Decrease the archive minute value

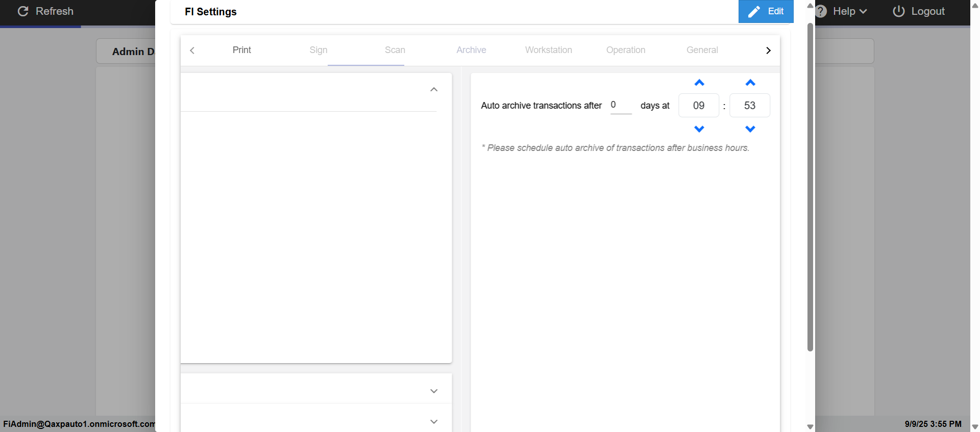pyautogui.click(x=750, y=129)
